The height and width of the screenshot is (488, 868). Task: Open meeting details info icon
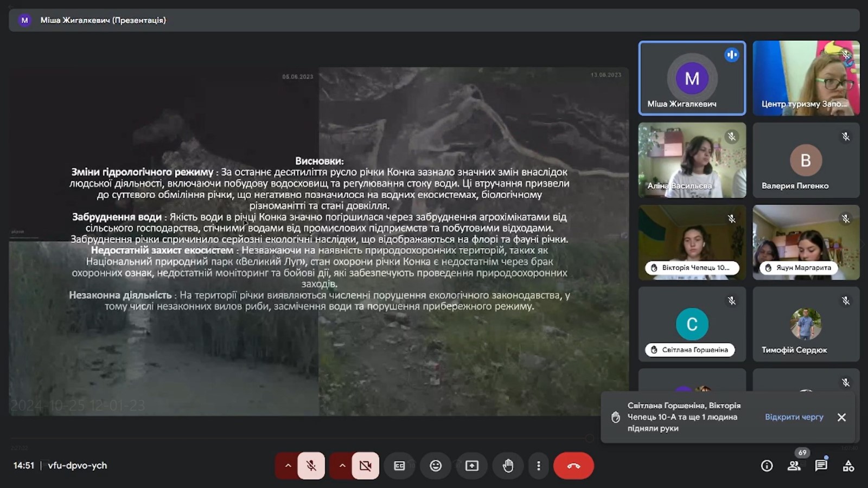[767, 466]
